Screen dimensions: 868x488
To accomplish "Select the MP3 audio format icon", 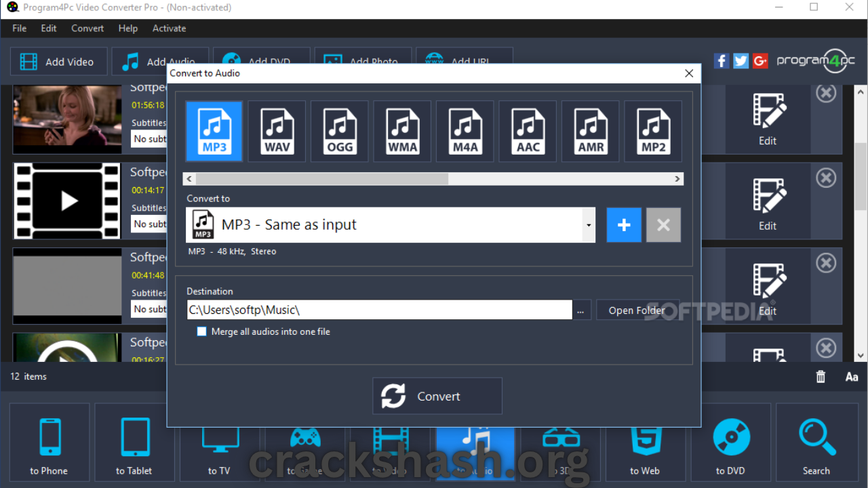I will (x=214, y=131).
